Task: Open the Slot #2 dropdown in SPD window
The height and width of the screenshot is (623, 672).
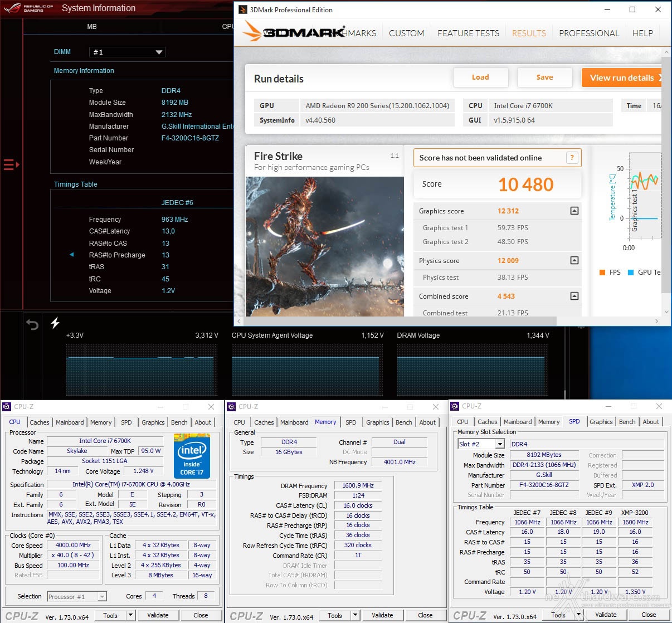Action: point(481,444)
